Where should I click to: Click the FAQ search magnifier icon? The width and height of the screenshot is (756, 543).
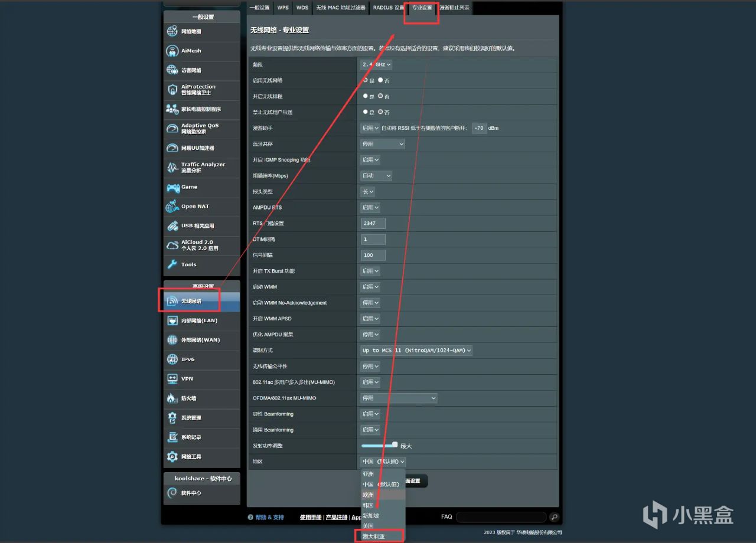[x=554, y=517]
